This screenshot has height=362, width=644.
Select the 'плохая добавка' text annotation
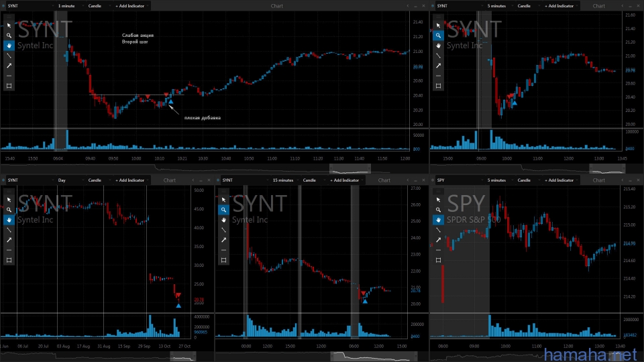coord(202,118)
